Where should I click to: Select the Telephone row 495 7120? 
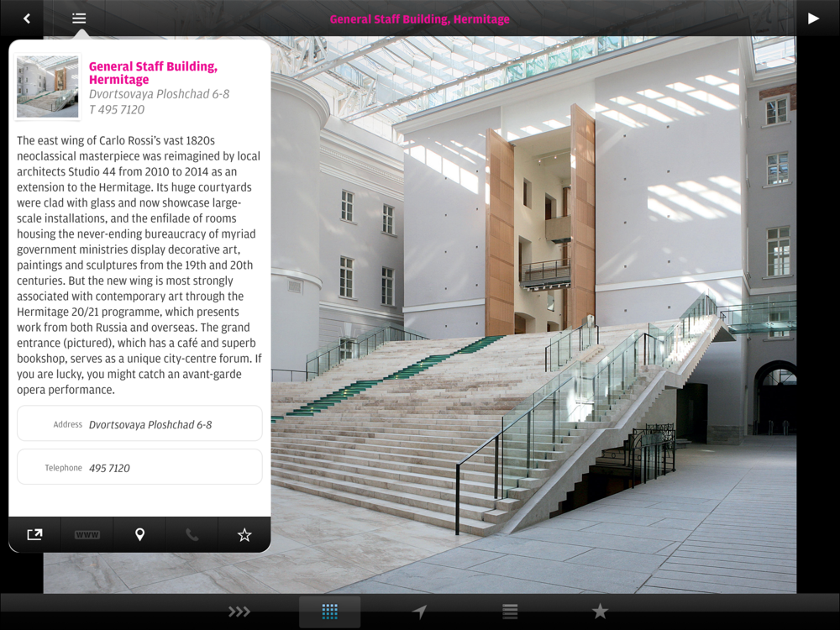pos(139,467)
